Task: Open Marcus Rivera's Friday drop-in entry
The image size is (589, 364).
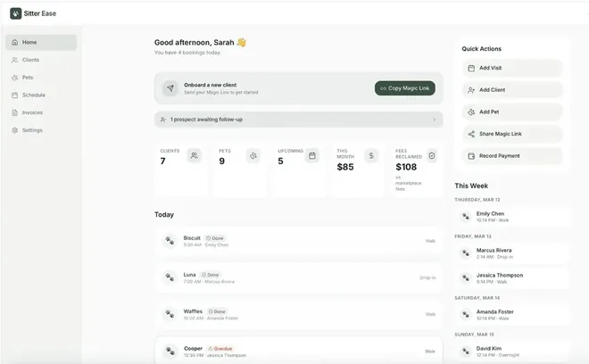Action: [x=511, y=253]
